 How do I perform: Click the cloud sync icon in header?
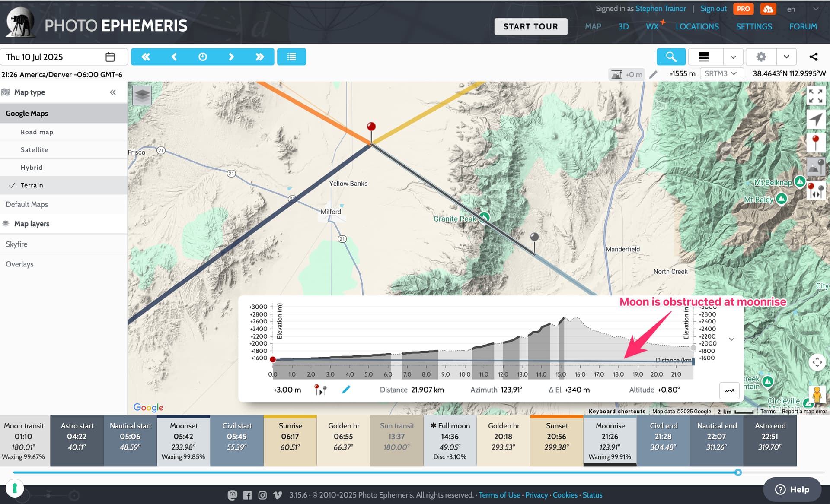tap(768, 9)
